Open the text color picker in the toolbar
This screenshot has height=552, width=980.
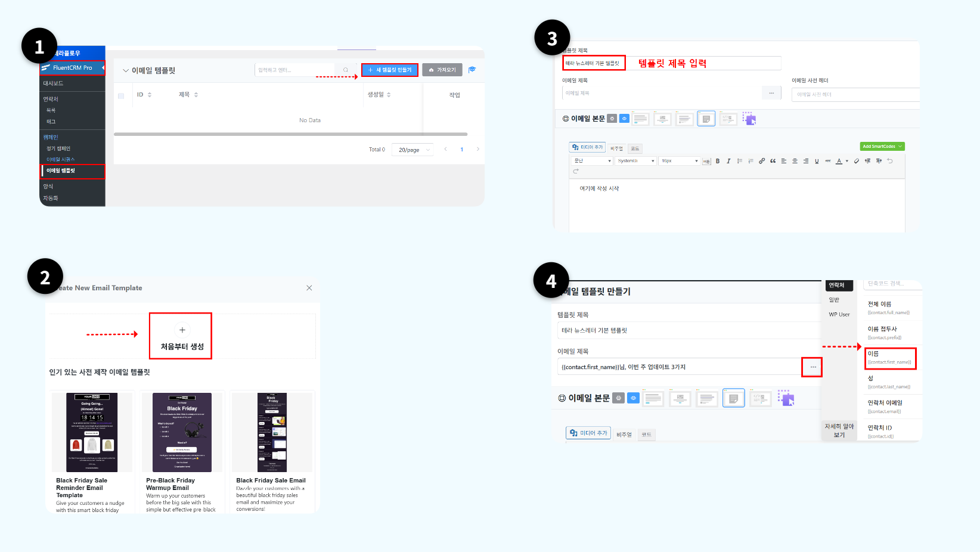(838, 160)
